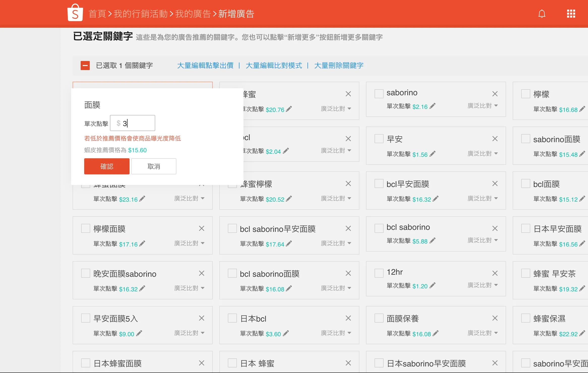Screen dimensions: 588x373
Task: Open 廣泛比對 dropdown for 蜂蜜檸檬
Action: pyautogui.click(x=336, y=198)
